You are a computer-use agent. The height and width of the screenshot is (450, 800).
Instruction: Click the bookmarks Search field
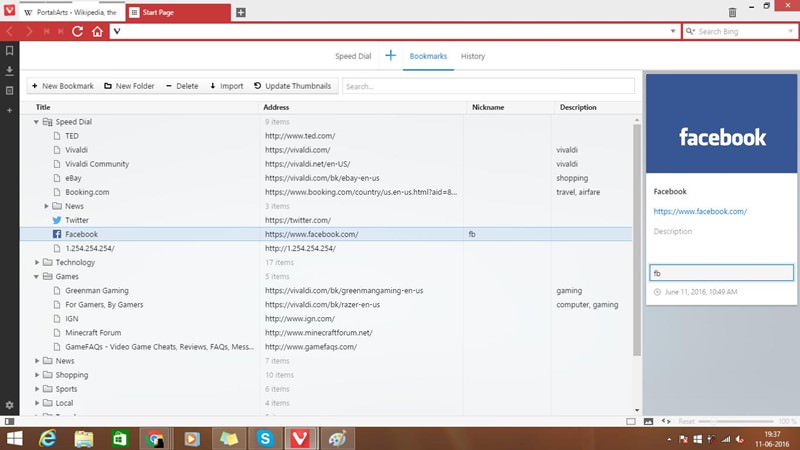pos(488,86)
